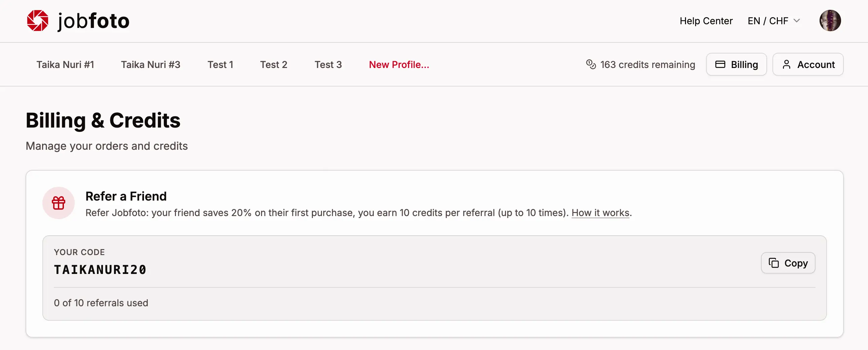Expand the EN / CHF language selector
This screenshot has height=350, width=868.
(x=774, y=21)
